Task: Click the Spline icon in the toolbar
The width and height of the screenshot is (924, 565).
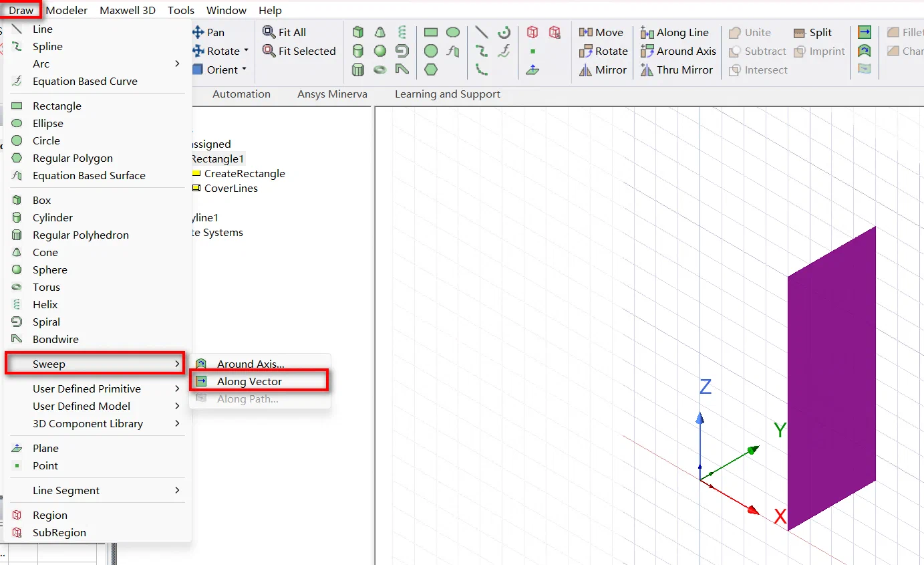Action: tap(482, 51)
